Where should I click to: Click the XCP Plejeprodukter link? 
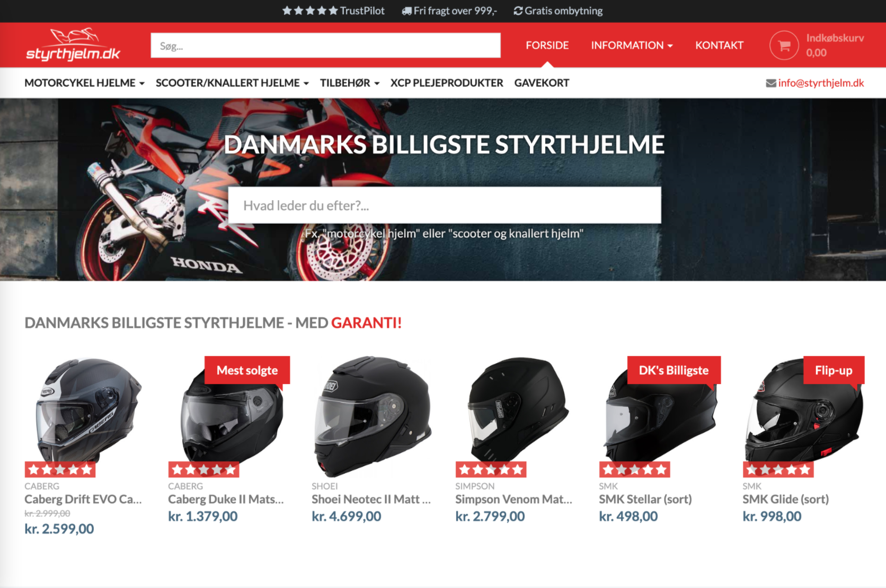[447, 83]
